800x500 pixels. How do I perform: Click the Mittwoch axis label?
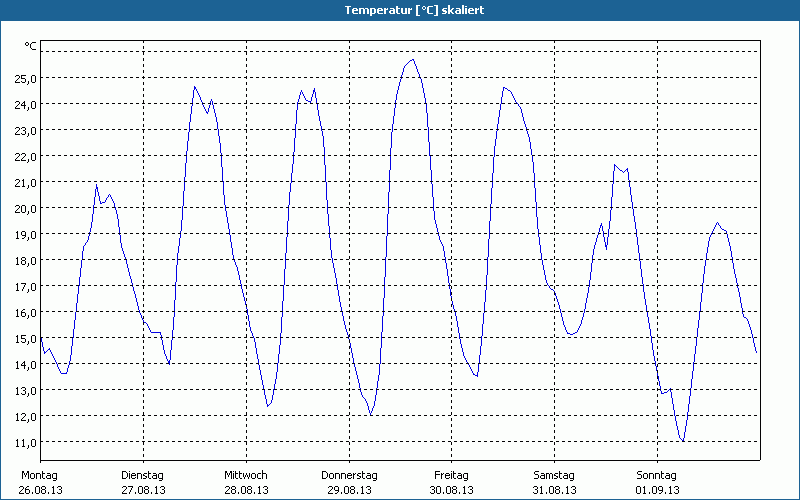click(246, 475)
